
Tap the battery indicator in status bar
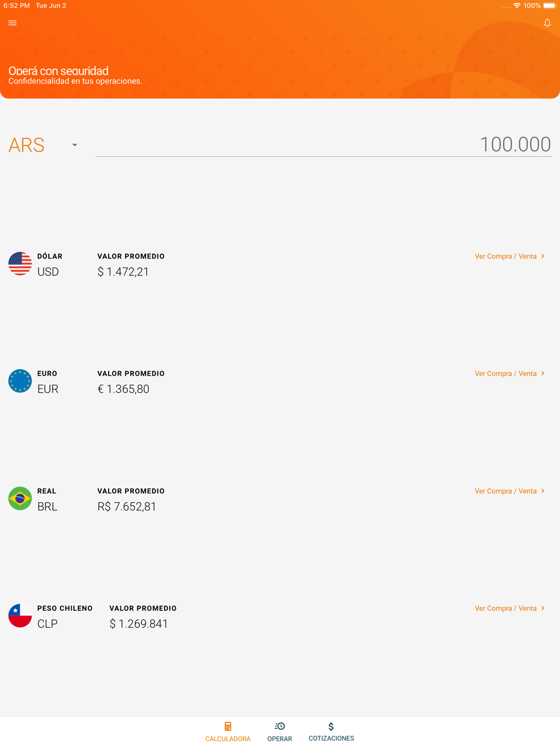click(549, 6)
